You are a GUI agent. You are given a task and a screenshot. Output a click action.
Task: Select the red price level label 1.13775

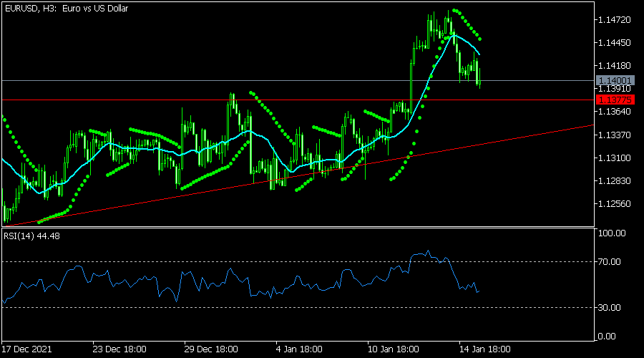[x=615, y=100]
